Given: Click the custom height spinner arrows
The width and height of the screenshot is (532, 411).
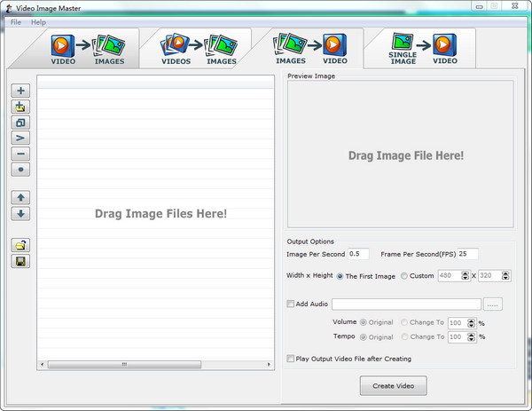Looking at the screenshot, I should tap(506, 276).
